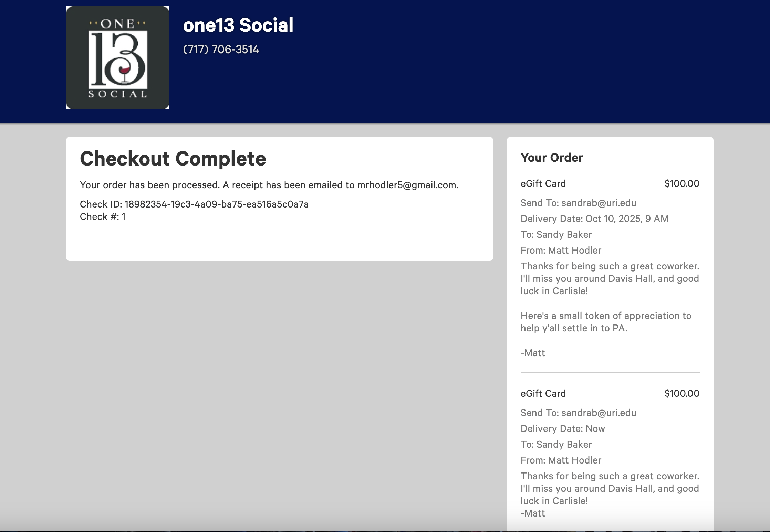Click the second $100.00 price amount
The width and height of the screenshot is (770, 532).
click(x=681, y=394)
